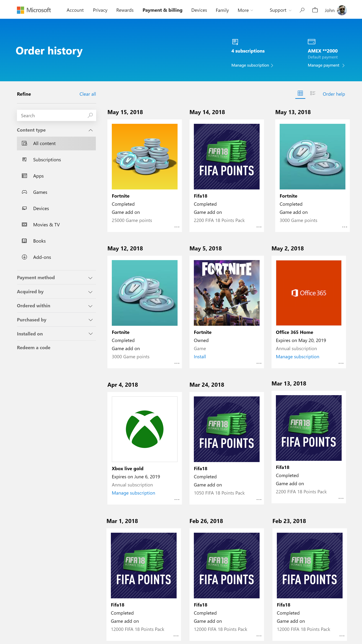Open the Devices navigation item

coord(199,10)
